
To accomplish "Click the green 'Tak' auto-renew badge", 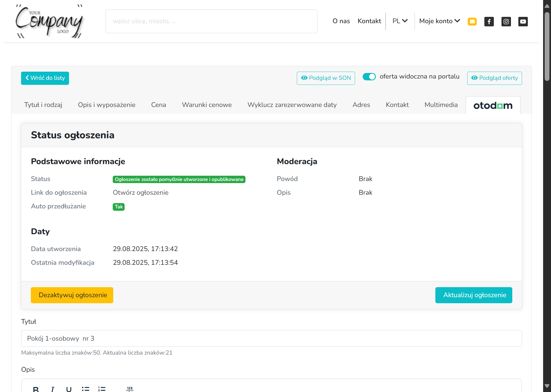I will pos(119,207).
